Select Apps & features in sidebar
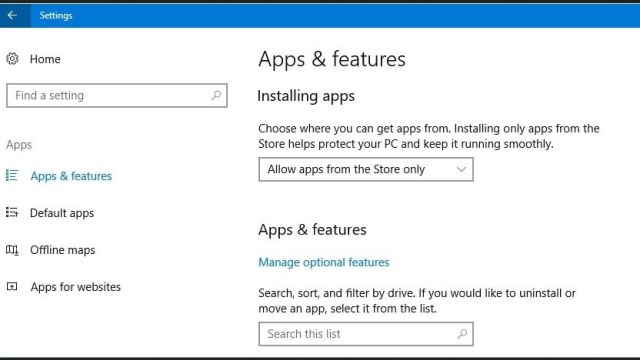This screenshot has width=640, height=360. coord(71,176)
